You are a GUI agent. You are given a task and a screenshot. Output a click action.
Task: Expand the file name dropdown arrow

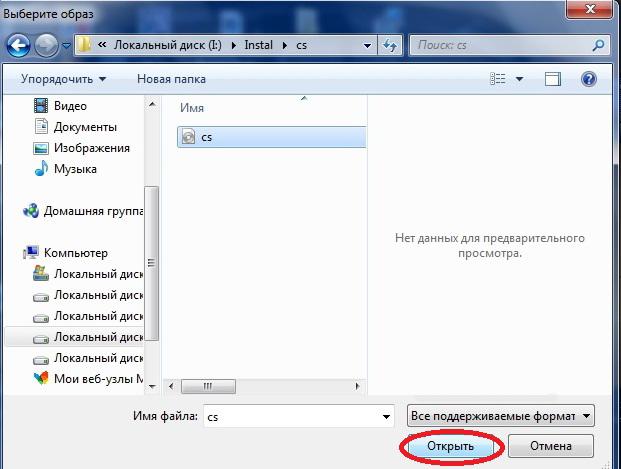click(386, 416)
